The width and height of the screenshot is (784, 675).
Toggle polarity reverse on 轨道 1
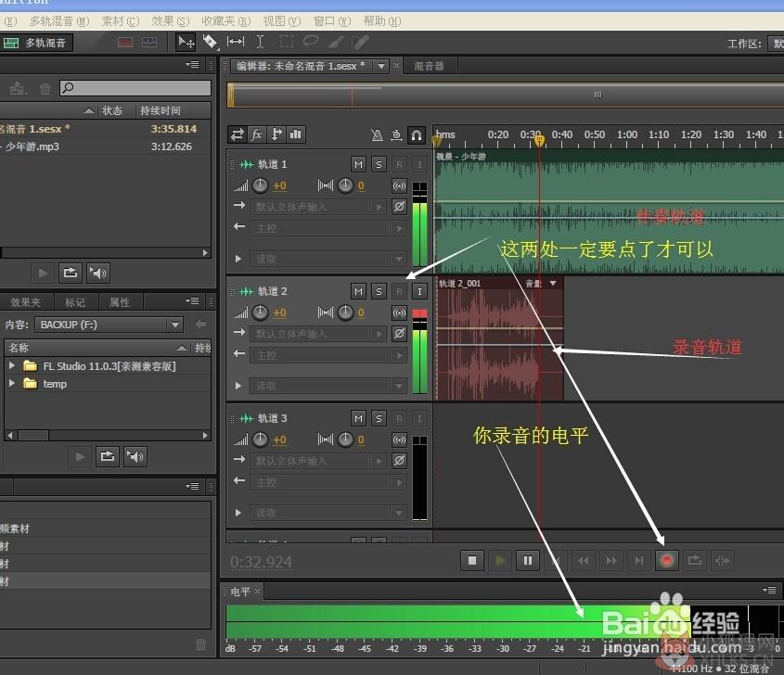[399, 207]
